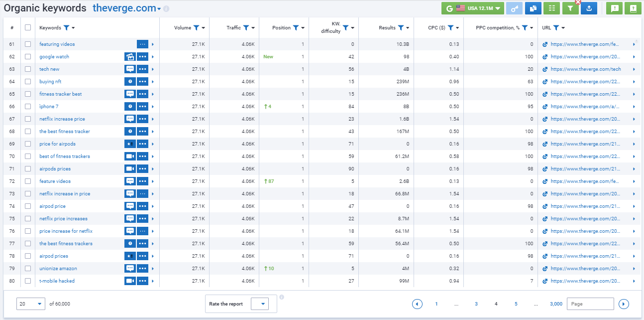644x320 pixels.
Task: Click the key icon button
Action: 515,8
